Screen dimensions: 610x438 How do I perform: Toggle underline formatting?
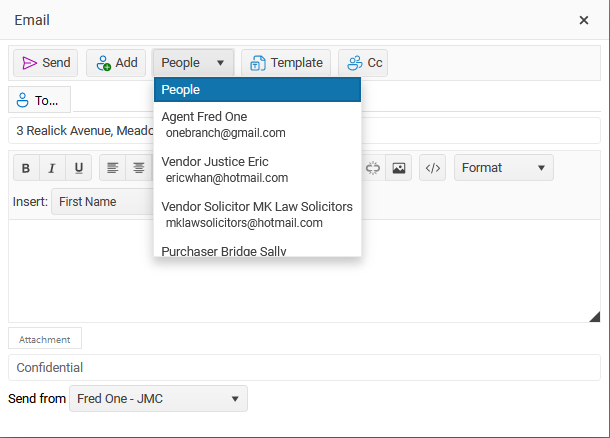(79, 168)
